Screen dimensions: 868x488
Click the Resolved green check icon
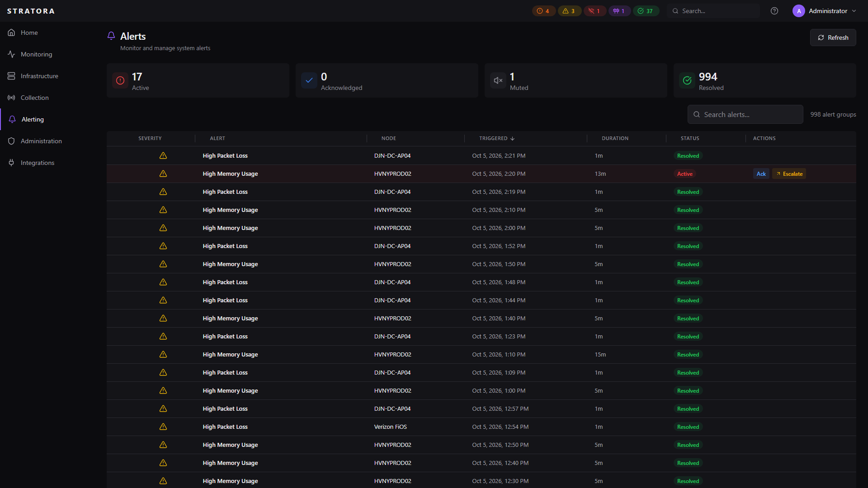point(687,80)
